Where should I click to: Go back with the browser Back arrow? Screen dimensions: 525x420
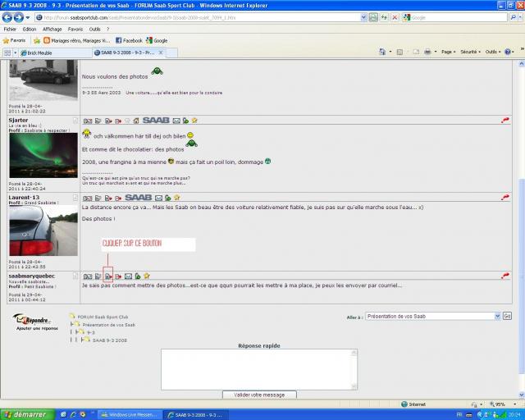coord(7,17)
